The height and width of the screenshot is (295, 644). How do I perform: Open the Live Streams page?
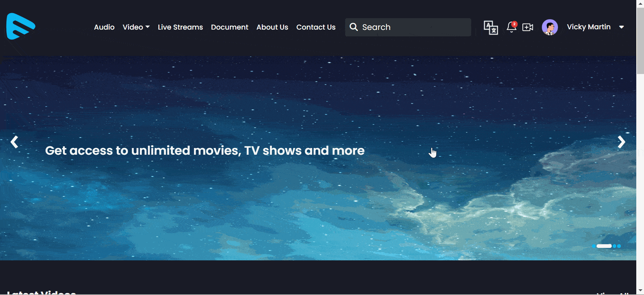tap(180, 27)
